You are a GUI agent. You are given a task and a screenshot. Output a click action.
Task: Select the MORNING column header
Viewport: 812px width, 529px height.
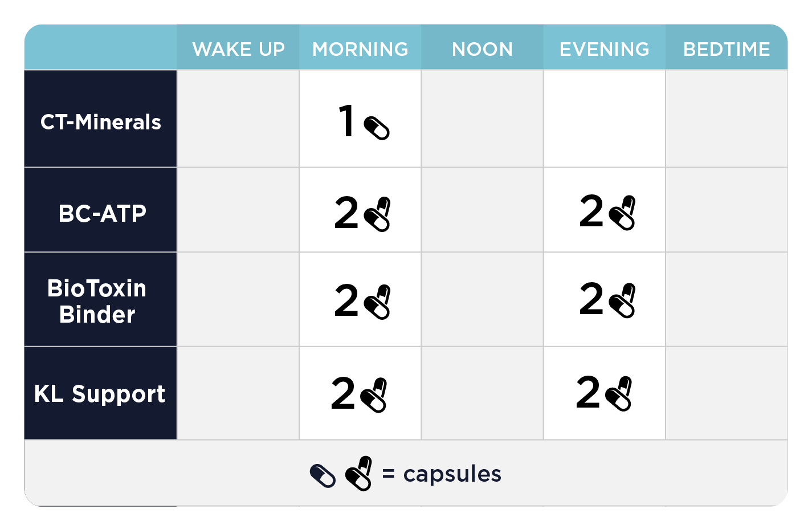(x=360, y=50)
